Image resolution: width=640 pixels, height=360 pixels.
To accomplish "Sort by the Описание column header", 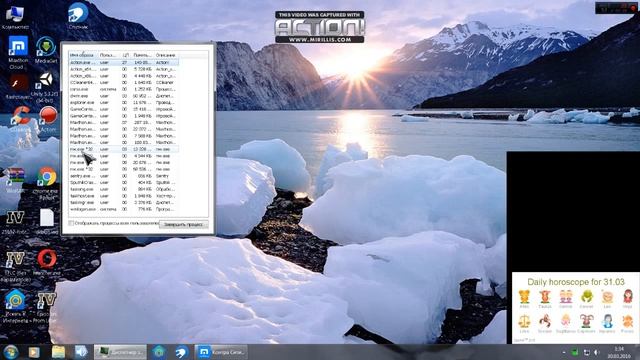I will click(166, 55).
